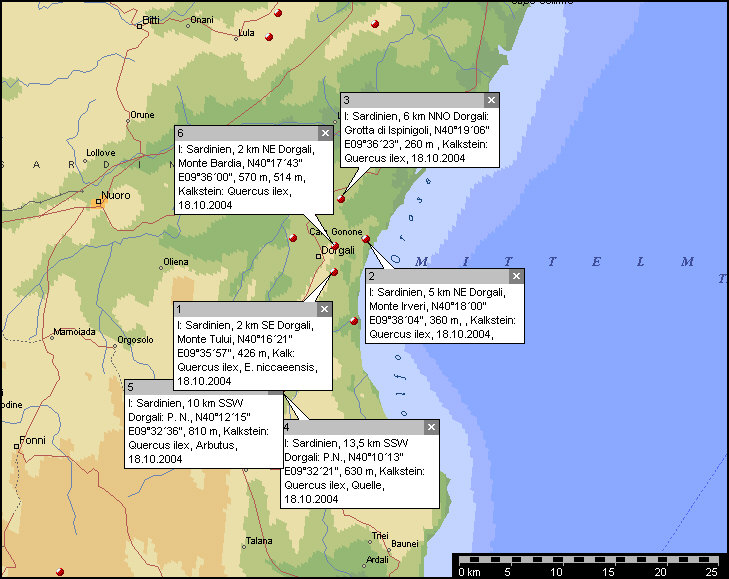Image resolution: width=729 pixels, height=579 pixels.
Task: Click the orange Nuoro city square marker
Action: coord(99,202)
